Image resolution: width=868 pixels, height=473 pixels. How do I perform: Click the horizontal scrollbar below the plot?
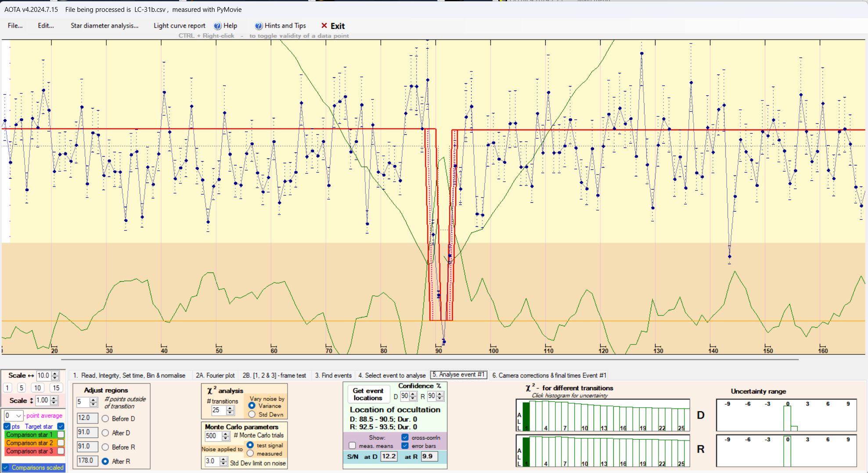pos(429,360)
